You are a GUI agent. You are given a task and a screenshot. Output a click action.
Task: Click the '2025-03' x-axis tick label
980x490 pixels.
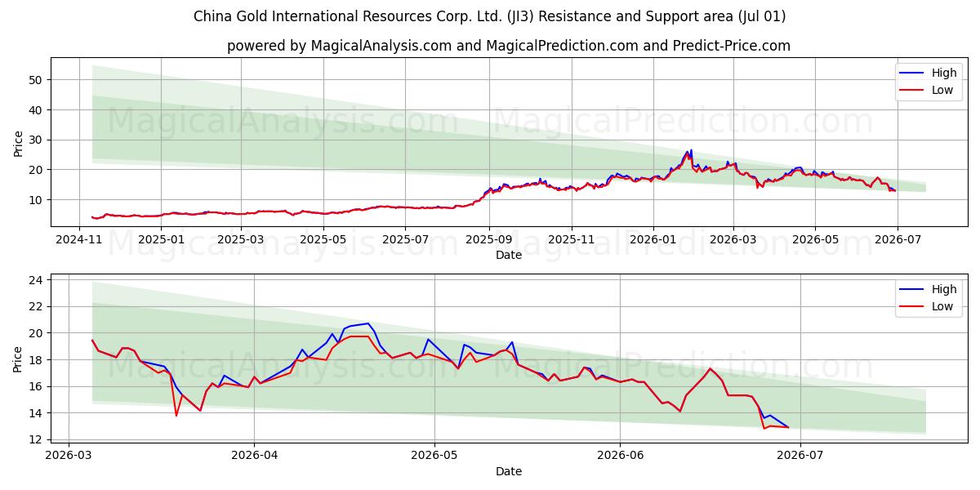click(241, 239)
